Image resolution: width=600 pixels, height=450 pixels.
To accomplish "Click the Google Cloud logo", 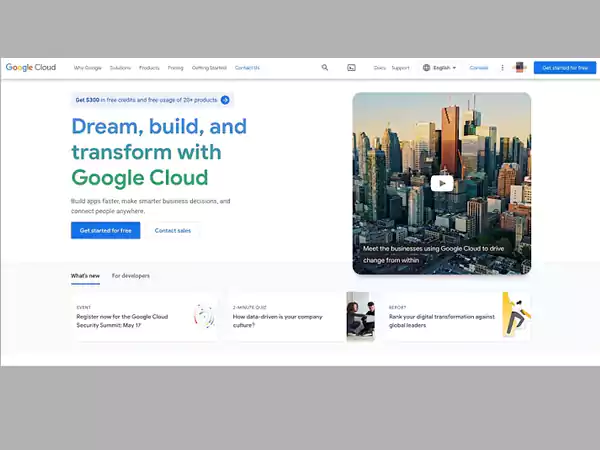I will click(31, 67).
